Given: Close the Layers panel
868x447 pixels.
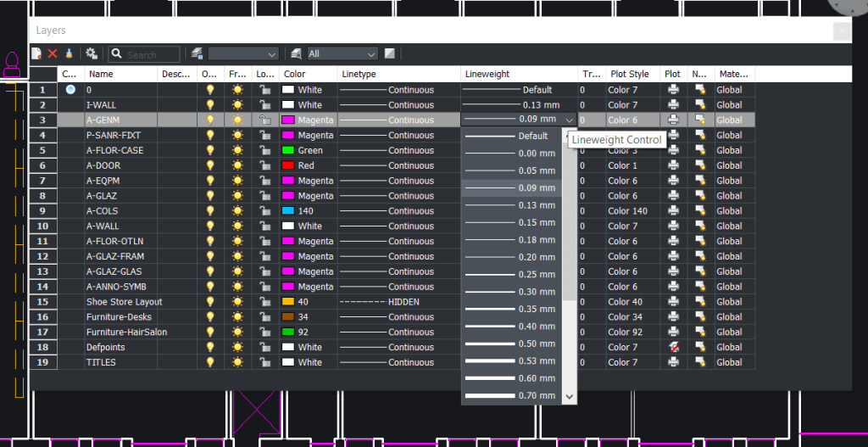Looking at the screenshot, I should (x=842, y=31).
